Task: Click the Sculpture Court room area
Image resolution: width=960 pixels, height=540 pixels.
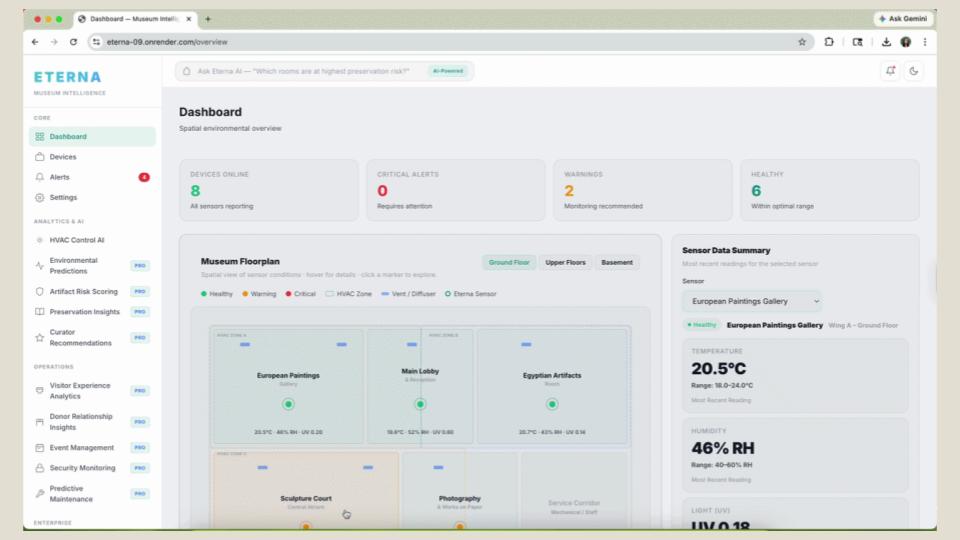Action: 306,490
